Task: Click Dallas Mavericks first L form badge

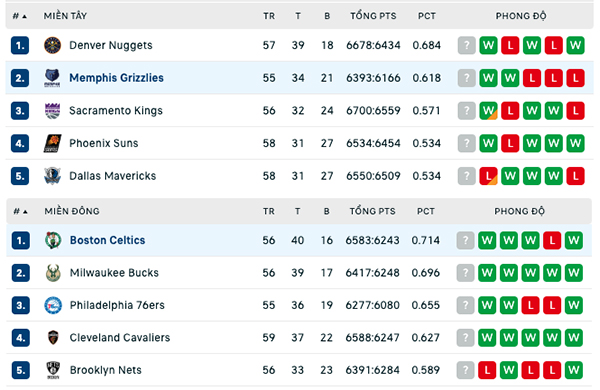Action: (488, 176)
